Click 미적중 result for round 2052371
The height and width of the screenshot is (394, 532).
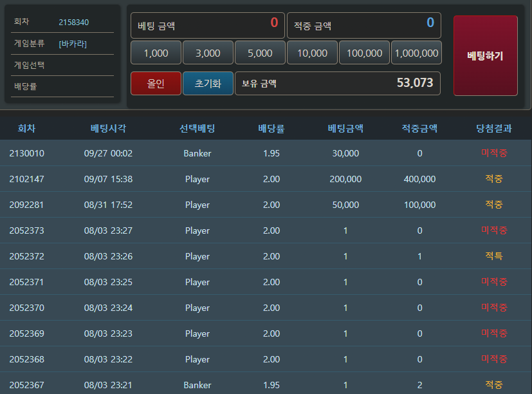coord(494,281)
